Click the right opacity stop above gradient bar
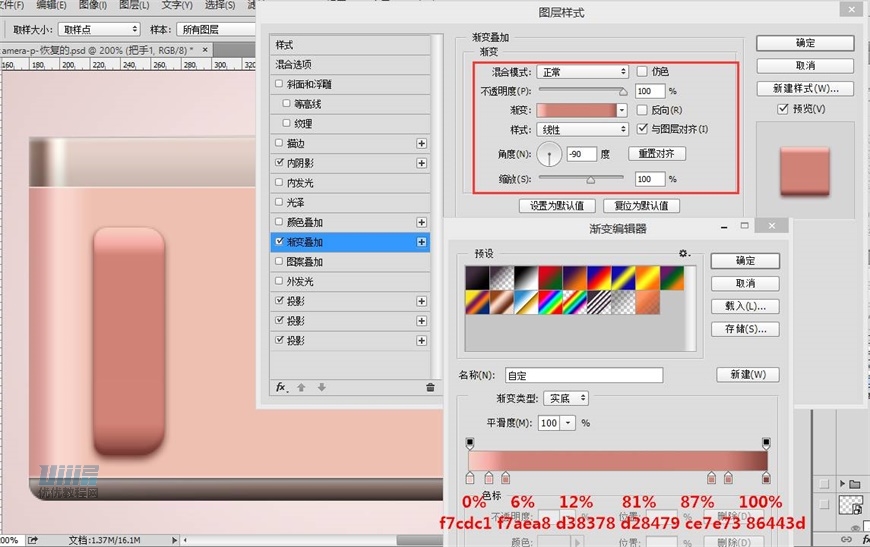The image size is (870, 547). tap(766, 443)
